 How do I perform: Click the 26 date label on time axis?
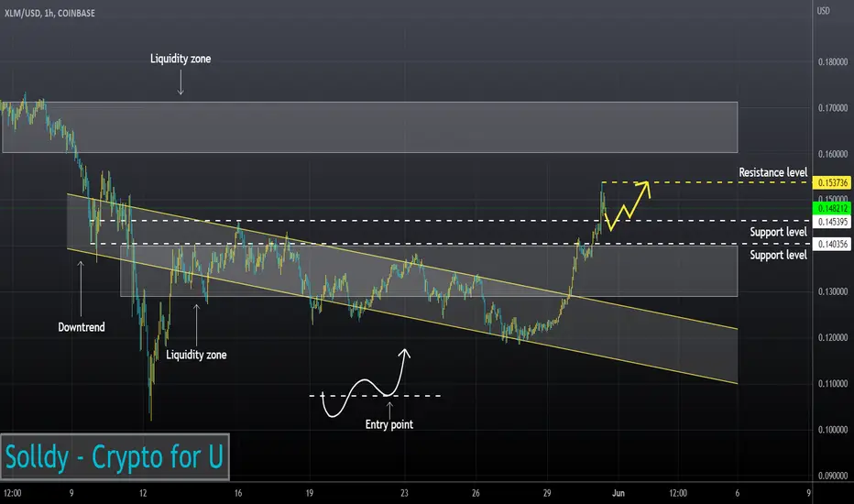476,493
